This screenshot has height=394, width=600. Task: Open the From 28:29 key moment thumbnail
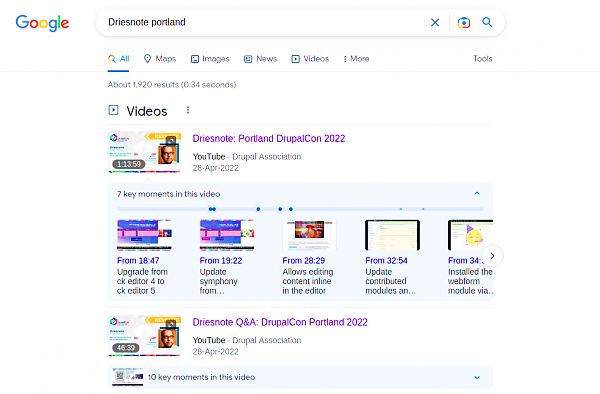(310, 235)
